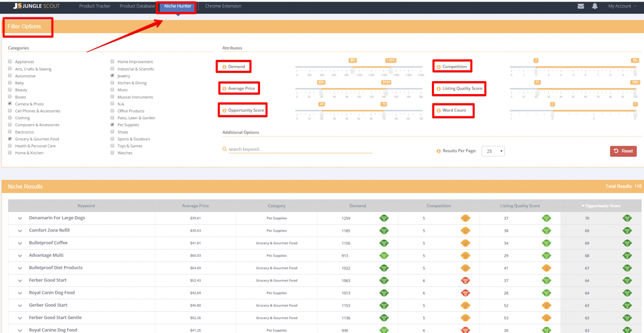Click Demand monkey icon for Bulletproof Coffee
The height and width of the screenshot is (333, 644).
pyautogui.click(x=384, y=243)
